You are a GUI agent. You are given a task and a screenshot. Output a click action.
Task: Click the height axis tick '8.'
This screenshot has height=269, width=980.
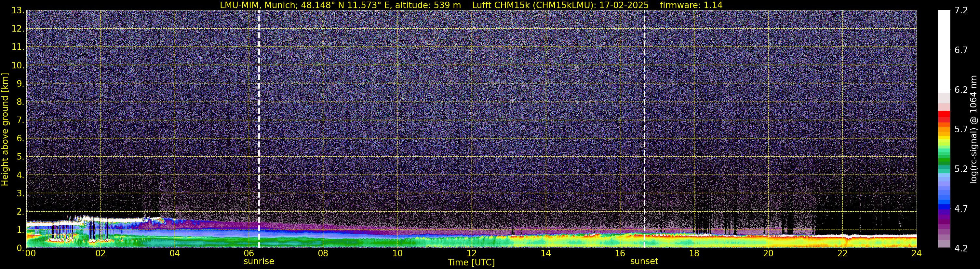point(20,102)
